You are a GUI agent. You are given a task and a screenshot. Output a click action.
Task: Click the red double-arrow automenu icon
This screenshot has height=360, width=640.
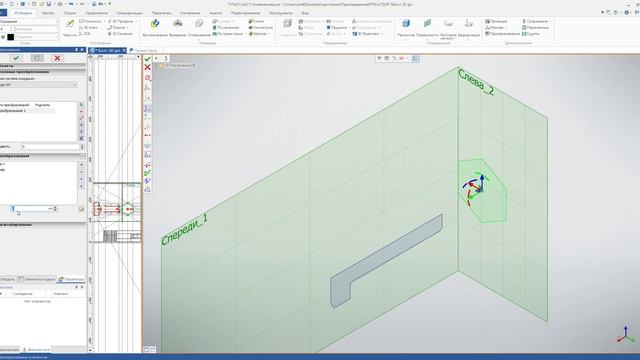(147, 136)
